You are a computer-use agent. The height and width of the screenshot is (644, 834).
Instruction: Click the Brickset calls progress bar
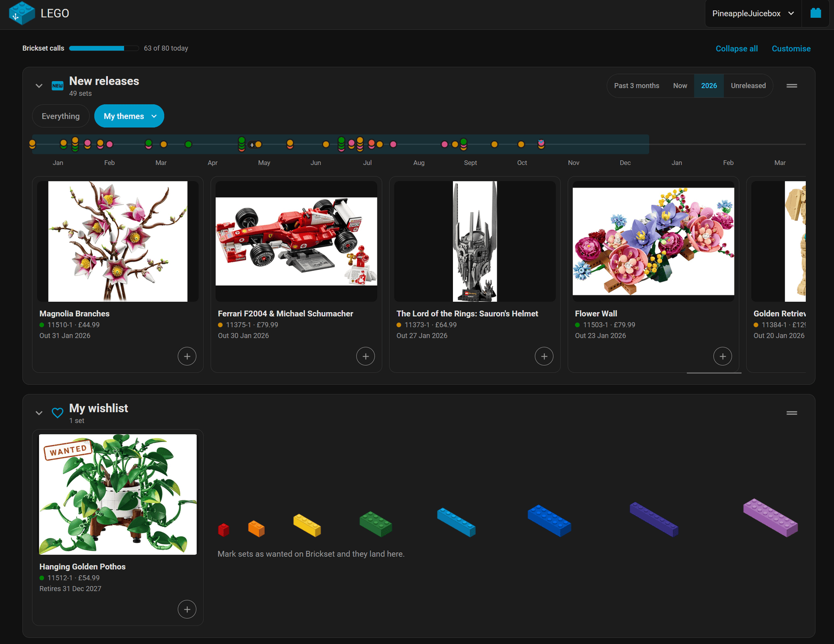(104, 48)
